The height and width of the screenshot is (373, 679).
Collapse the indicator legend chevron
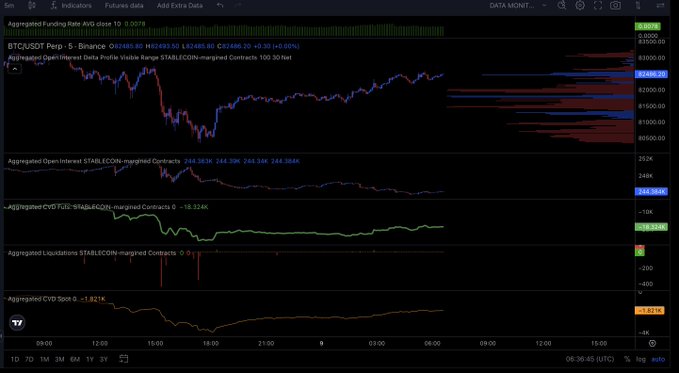coord(14,69)
